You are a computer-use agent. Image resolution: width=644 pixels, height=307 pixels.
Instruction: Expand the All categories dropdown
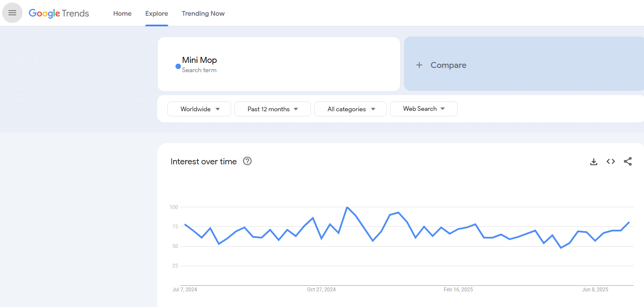pos(350,109)
